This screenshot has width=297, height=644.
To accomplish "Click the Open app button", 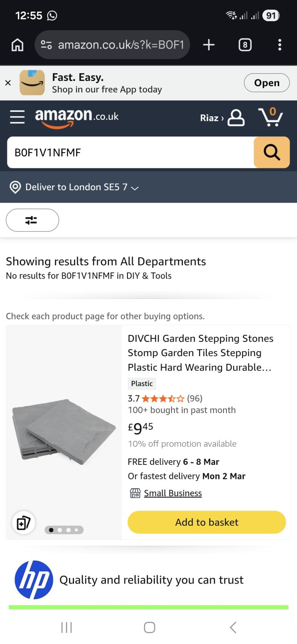I will [x=267, y=83].
